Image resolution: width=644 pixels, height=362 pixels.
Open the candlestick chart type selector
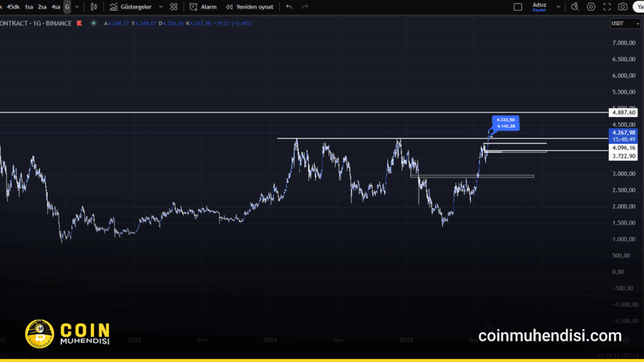(94, 7)
